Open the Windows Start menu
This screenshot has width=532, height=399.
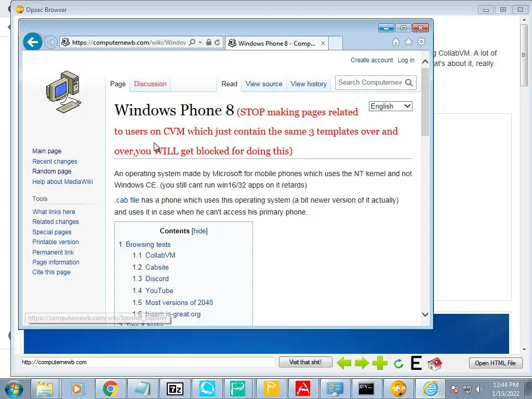point(14,389)
